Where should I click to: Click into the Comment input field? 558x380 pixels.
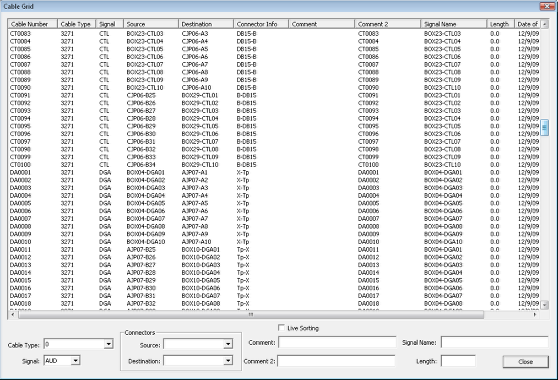pyautogui.click(x=337, y=342)
